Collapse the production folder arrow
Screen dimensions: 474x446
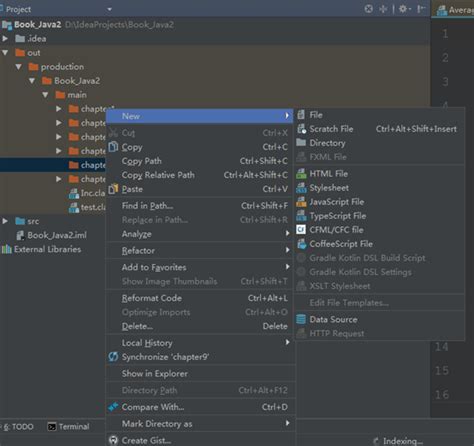pyautogui.click(x=19, y=67)
